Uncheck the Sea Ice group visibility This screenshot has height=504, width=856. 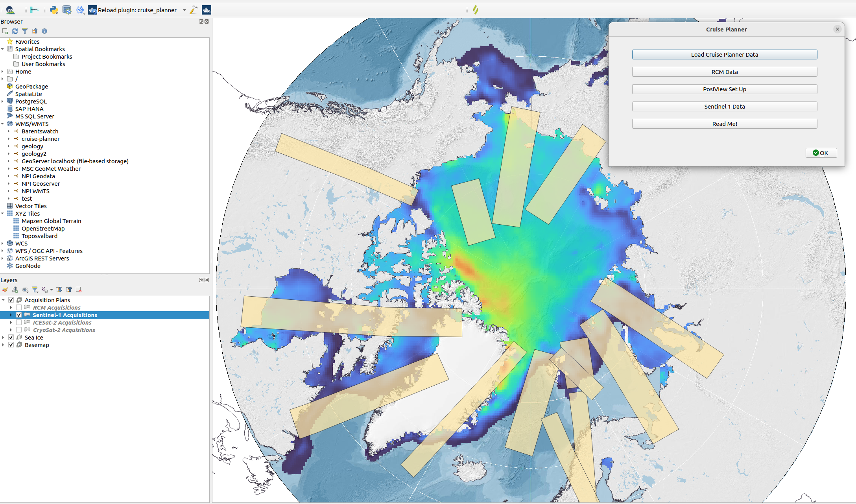(x=11, y=338)
